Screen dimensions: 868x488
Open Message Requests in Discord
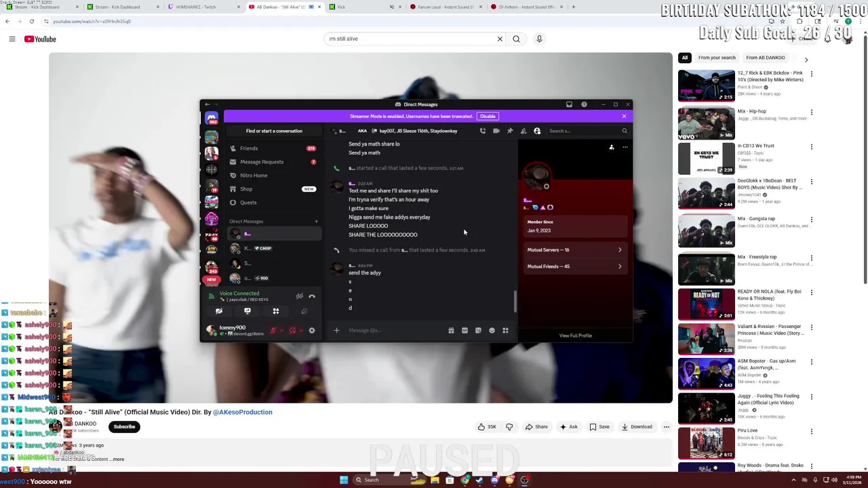(274, 162)
